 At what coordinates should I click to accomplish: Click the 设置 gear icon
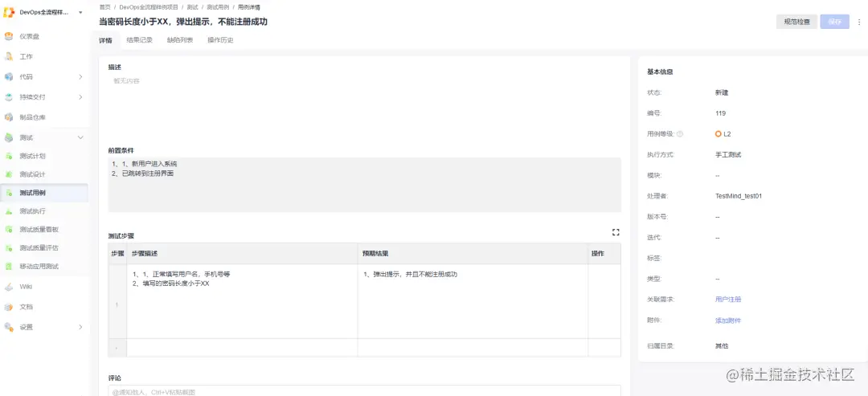9,327
